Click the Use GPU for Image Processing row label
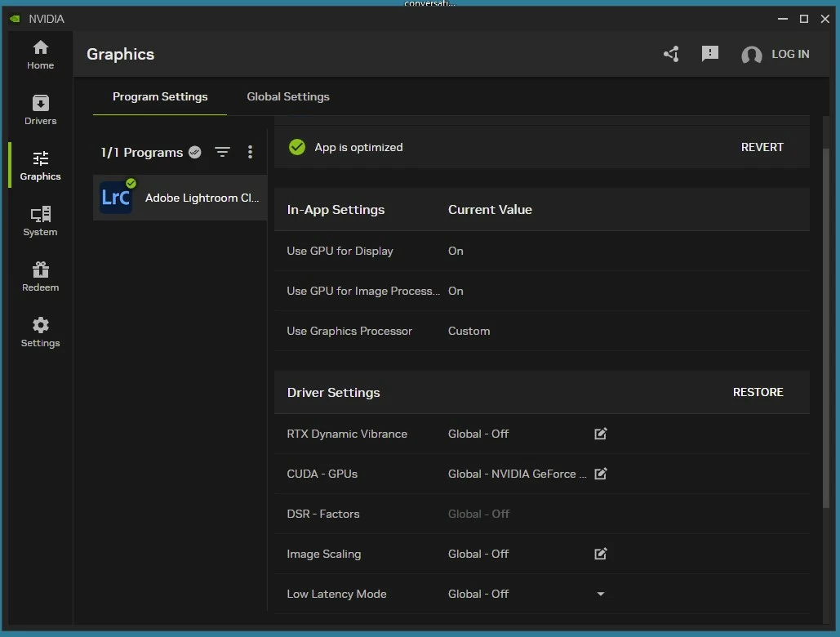This screenshot has width=840, height=637. pyautogui.click(x=363, y=291)
